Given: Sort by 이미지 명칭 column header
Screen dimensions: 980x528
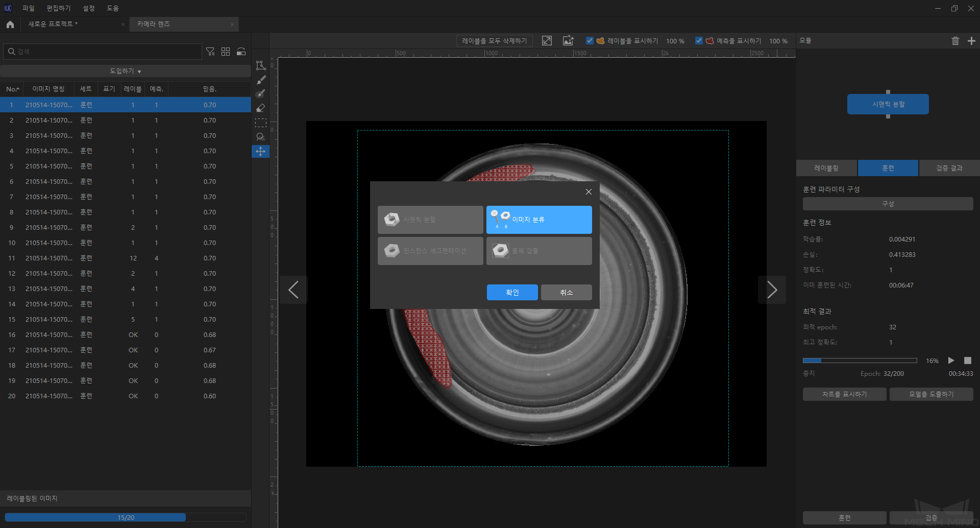Looking at the screenshot, I should point(48,89).
